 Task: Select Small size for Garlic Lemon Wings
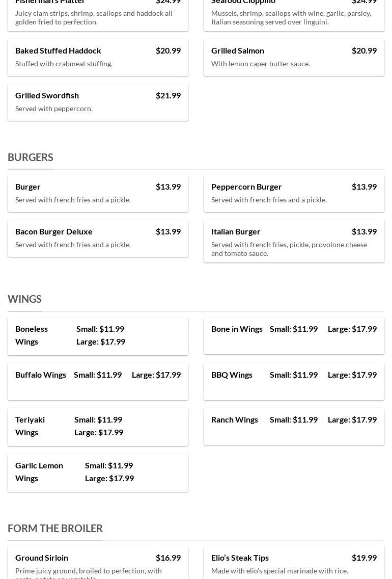click(x=109, y=465)
